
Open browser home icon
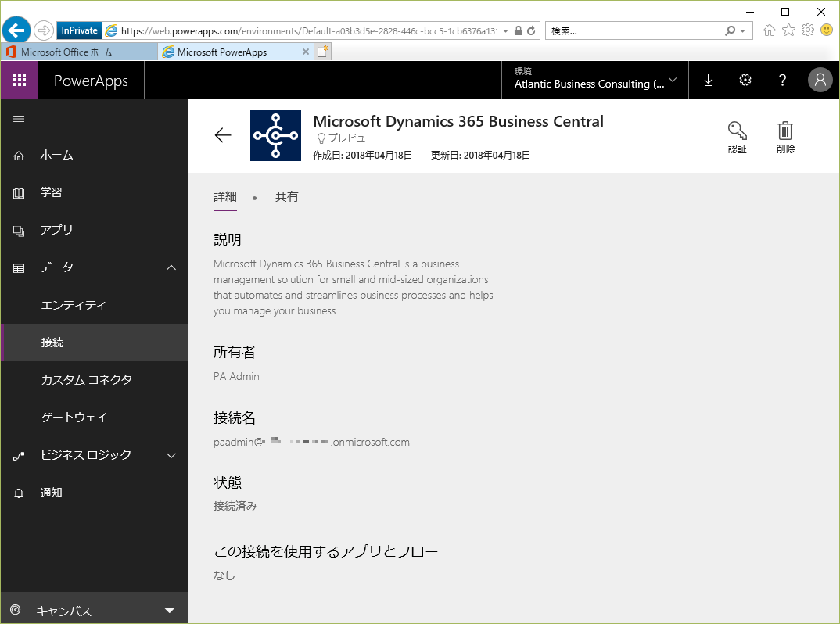(x=770, y=30)
